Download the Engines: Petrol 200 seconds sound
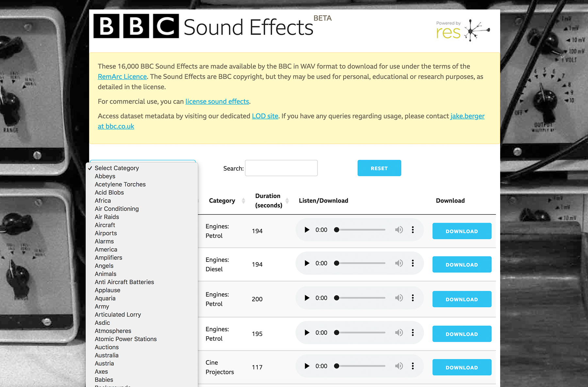588x387 pixels. pyautogui.click(x=462, y=299)
